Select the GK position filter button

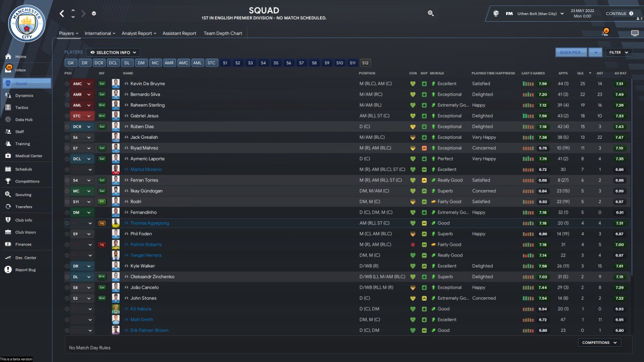pos(70,63)
